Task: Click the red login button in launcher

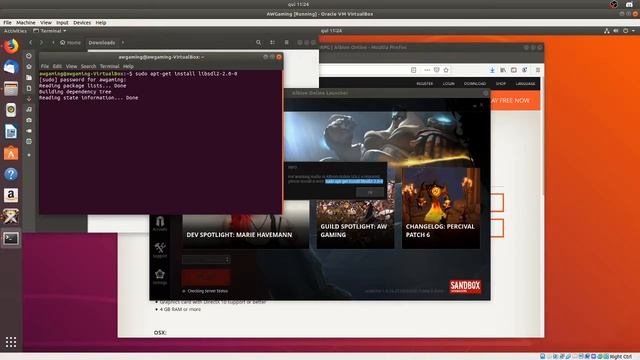Action: 206,277
